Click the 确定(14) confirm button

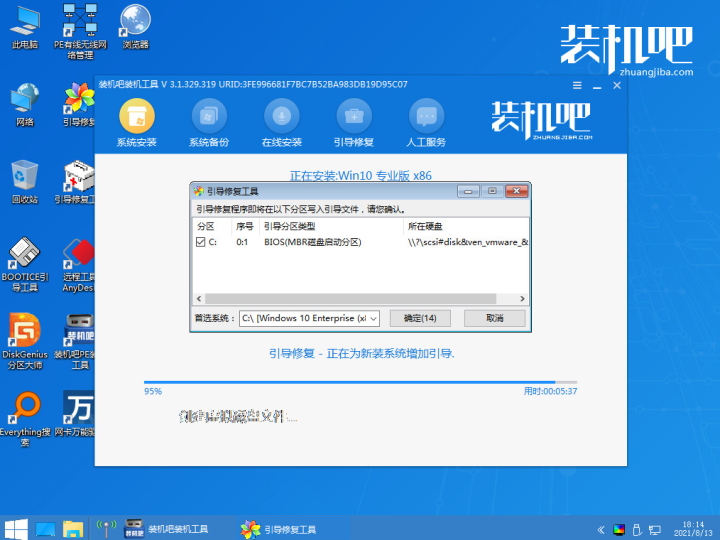420,318
